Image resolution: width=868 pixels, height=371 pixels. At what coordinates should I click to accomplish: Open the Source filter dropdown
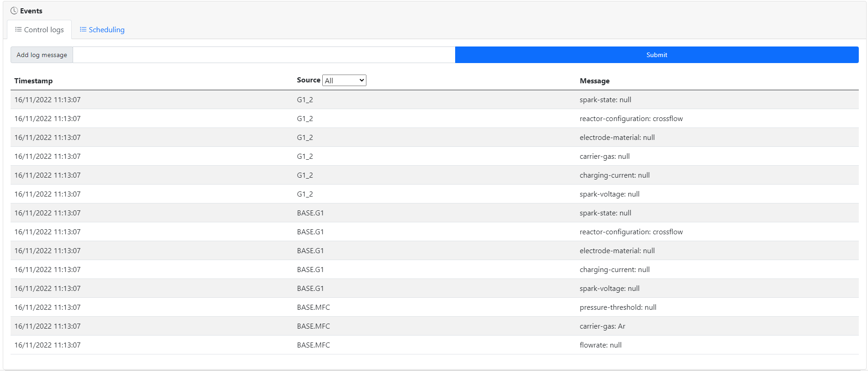pyautogui.click(x=344, y=81)
